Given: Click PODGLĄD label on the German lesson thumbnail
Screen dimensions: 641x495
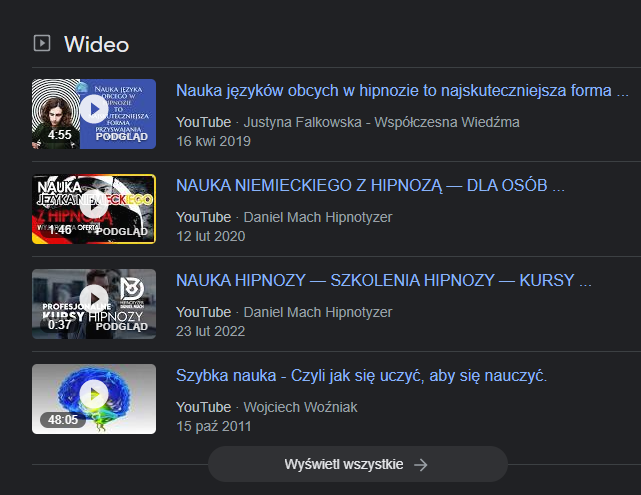Looking at the screenshot, I should pos(122,231).
